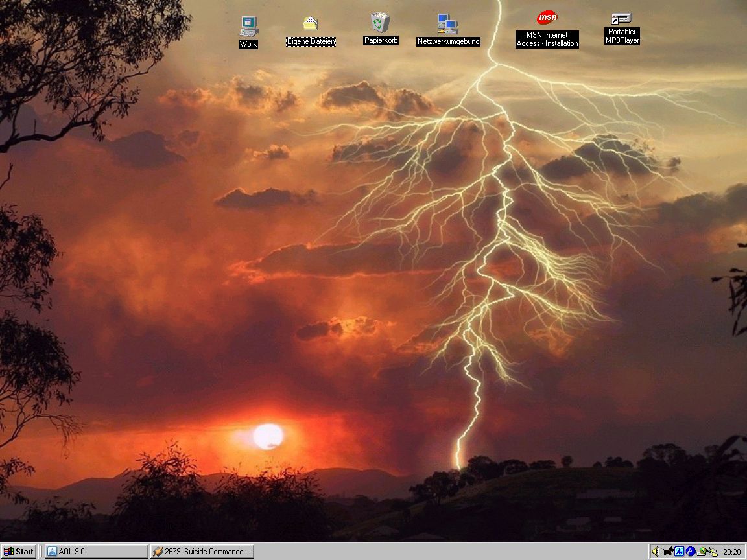Click the blue wrench circle tray icon
This screenshot has height=560, width=747.
[x=691, y=552]
